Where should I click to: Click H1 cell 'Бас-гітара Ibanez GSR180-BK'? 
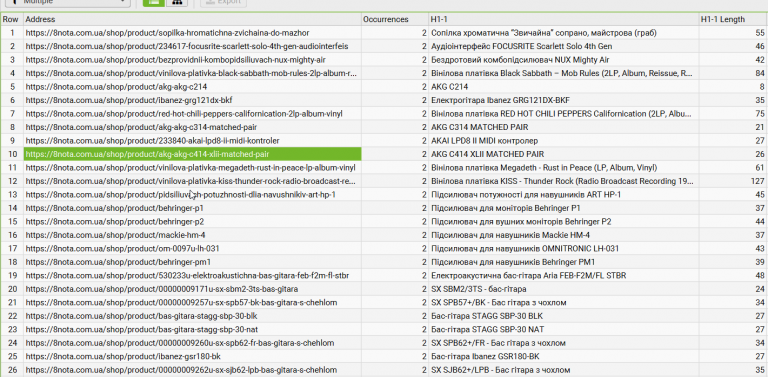click(x=563, y=356)
